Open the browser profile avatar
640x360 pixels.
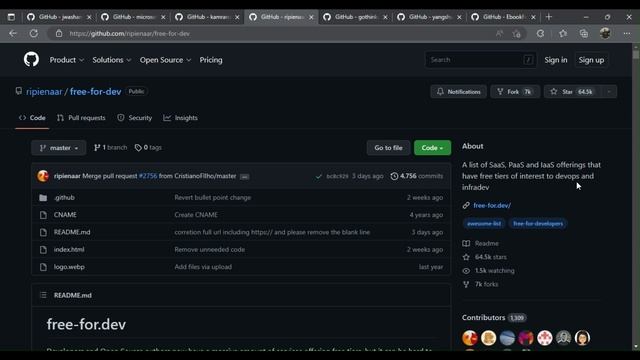605,33
